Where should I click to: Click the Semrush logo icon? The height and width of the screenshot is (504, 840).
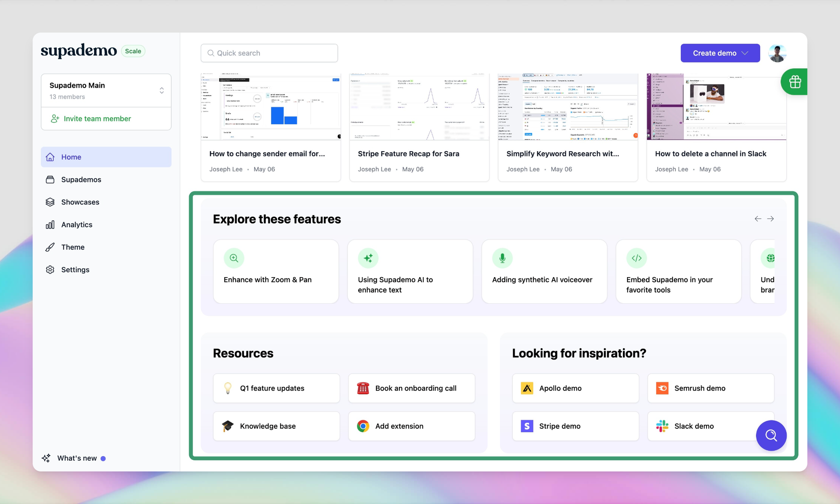662,388
